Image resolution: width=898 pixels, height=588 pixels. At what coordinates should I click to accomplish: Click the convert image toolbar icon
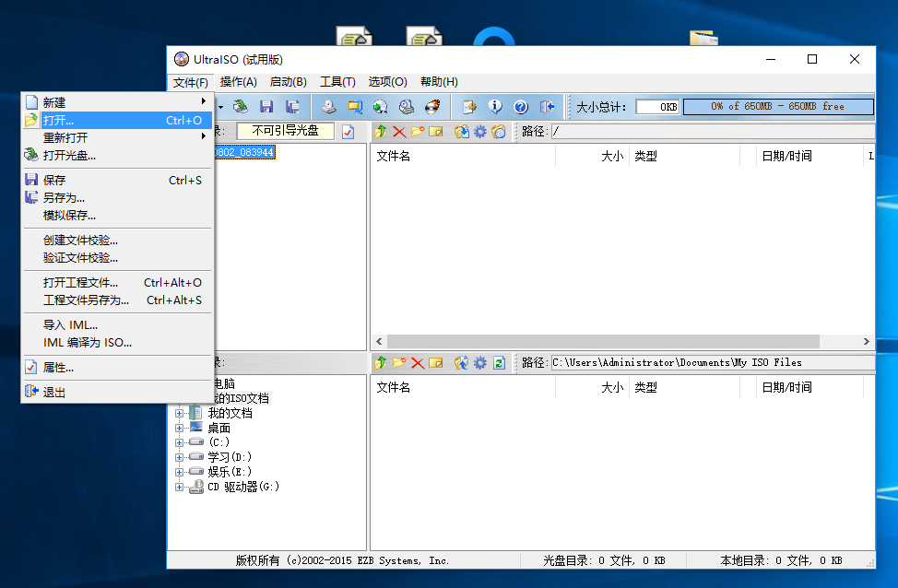click(x=380, y=107)
